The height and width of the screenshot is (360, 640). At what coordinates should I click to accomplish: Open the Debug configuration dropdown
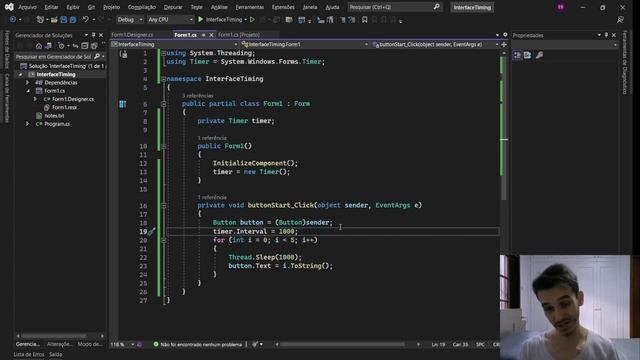tap(130, 20)
